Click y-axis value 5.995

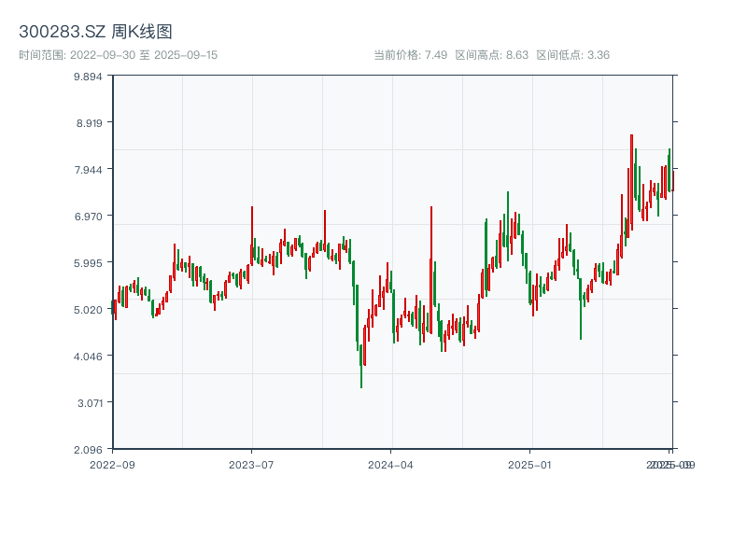click(x=88, y=263)
